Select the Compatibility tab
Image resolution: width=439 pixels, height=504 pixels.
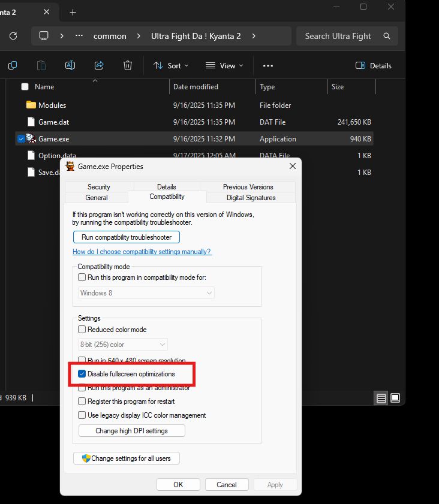pos(167,197)
